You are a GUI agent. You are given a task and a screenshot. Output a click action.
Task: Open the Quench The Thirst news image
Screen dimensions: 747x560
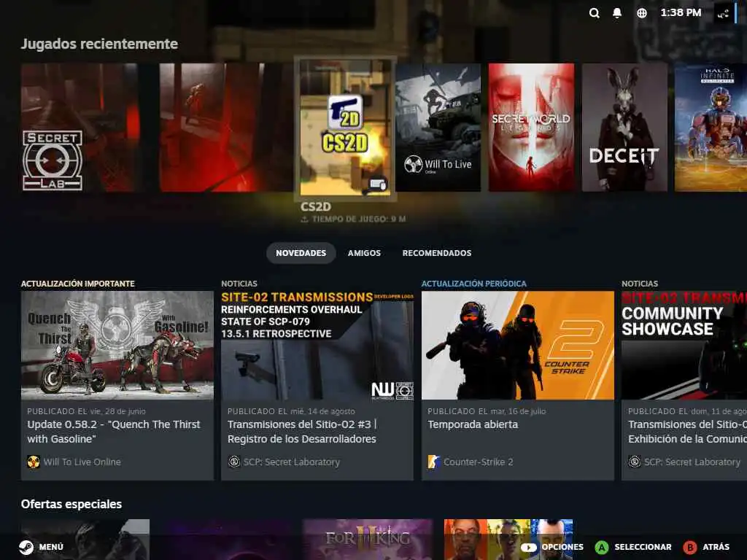click(117, 345)
